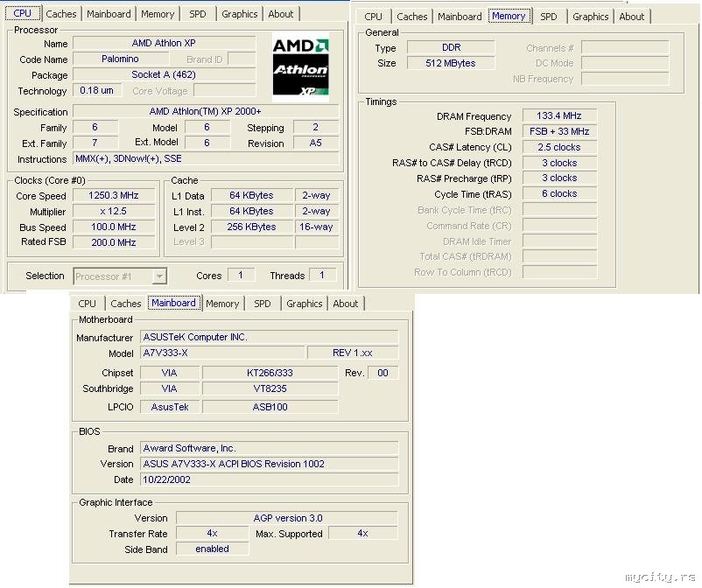The image size is (702, 588).
Task: Click the motherboard Model A7V333-X field
Action: (x=222, y=353)
